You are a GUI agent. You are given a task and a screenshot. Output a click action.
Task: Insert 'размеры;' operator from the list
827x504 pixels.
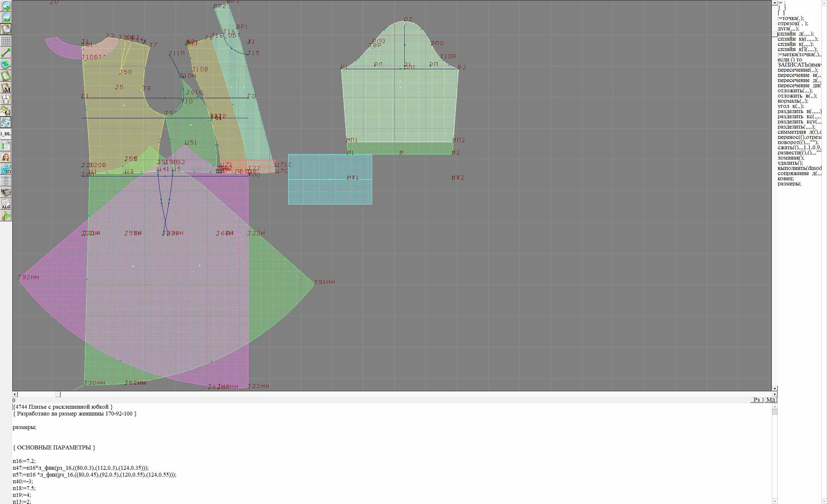point(790,184)
